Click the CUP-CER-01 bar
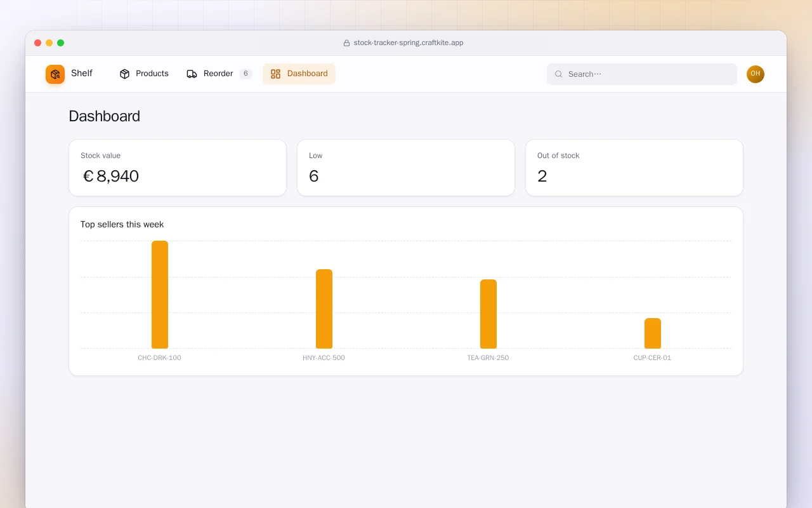The image size is (812, 508). click(653, 333)
